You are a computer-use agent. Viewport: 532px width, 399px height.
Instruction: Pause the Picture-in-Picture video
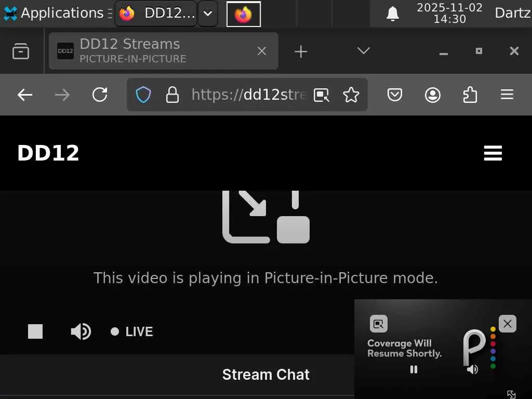414,369
